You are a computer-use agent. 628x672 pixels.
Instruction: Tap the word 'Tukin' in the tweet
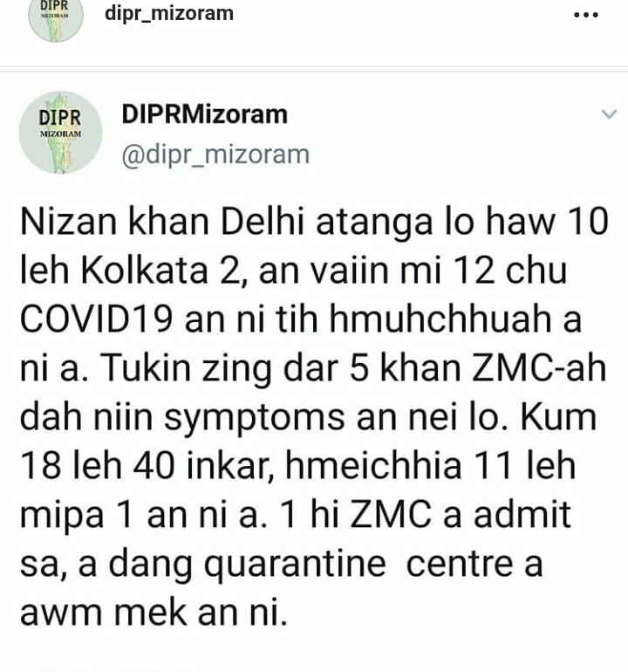coord(145,367)
